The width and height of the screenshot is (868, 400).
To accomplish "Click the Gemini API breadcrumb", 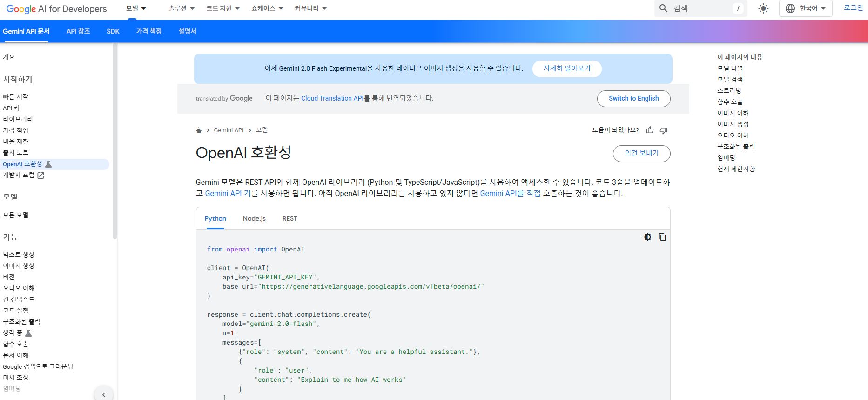I will [x=229, y=130].
